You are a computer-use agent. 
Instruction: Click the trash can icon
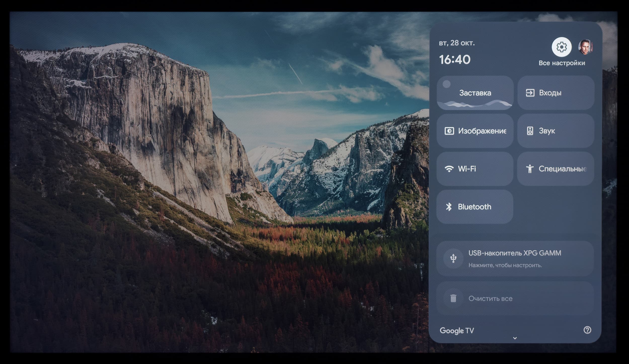[x=453, y=298]
